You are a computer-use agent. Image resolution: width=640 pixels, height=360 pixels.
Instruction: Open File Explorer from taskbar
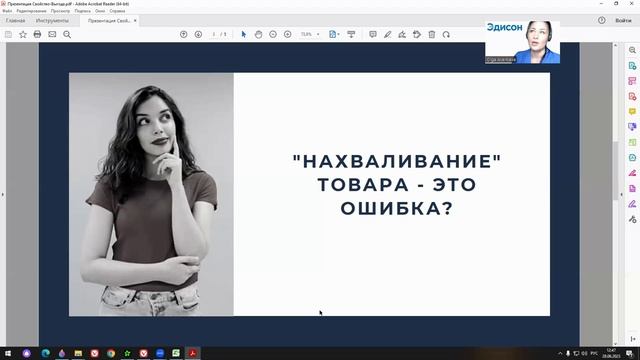click(x=78, y=353)
